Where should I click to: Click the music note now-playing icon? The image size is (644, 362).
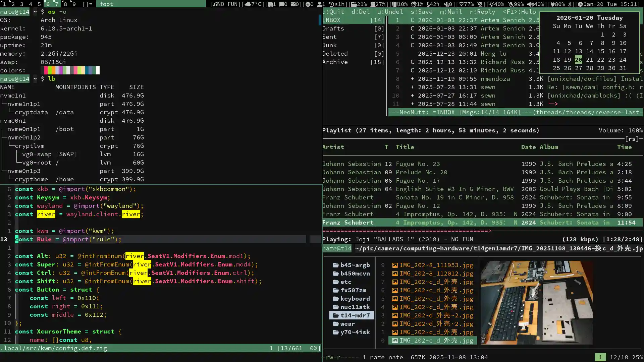pyautogui.click(x=215, y=4)
